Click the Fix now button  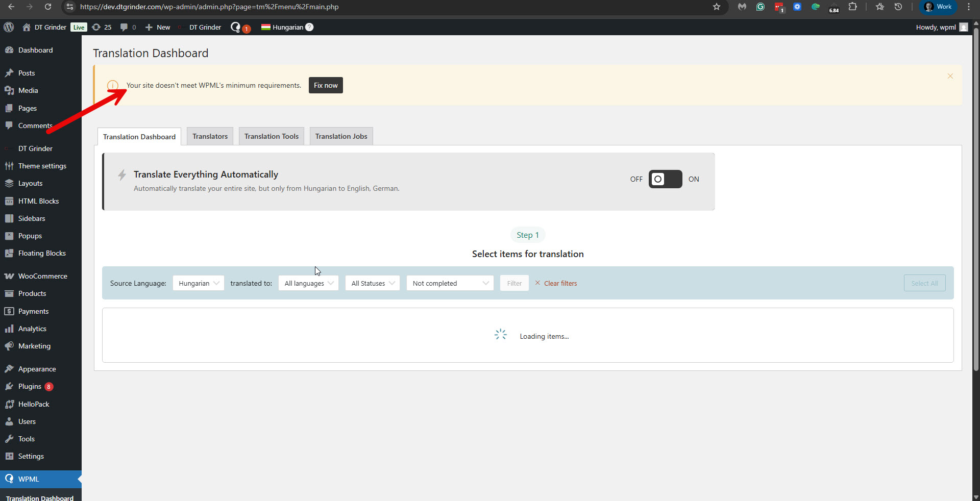[326, 85]
